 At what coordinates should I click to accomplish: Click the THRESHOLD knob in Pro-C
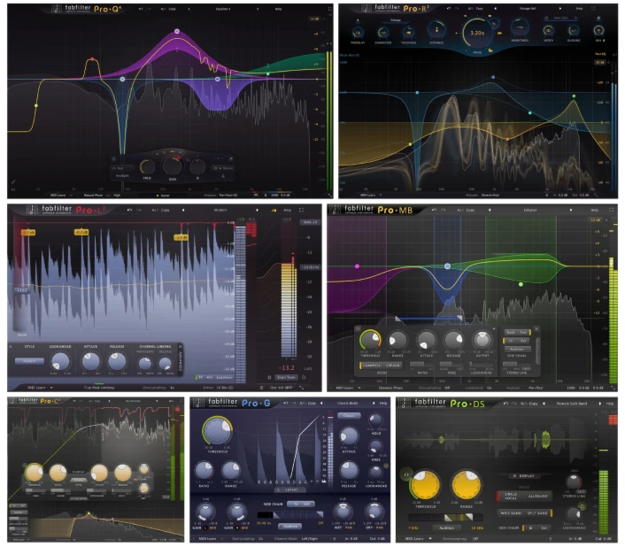(34, 473)
